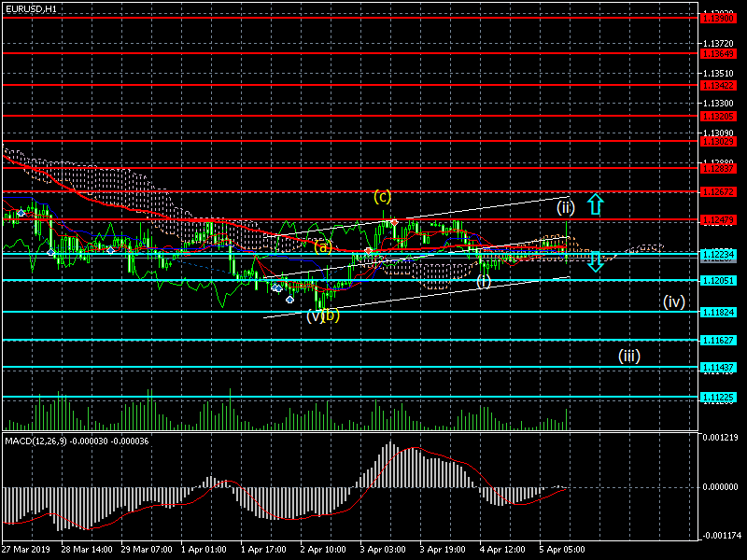Select red price tag 1.12672
Image resolution: width=747 pixels, height=560 pixels.
click(x=718, y=192)
